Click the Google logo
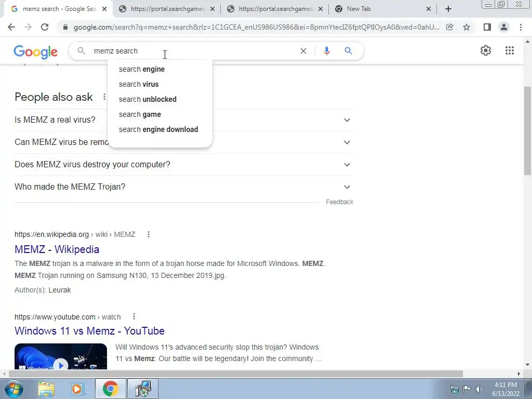The width and height of the screenshot is (532, 399). click(x=36, y=51)
